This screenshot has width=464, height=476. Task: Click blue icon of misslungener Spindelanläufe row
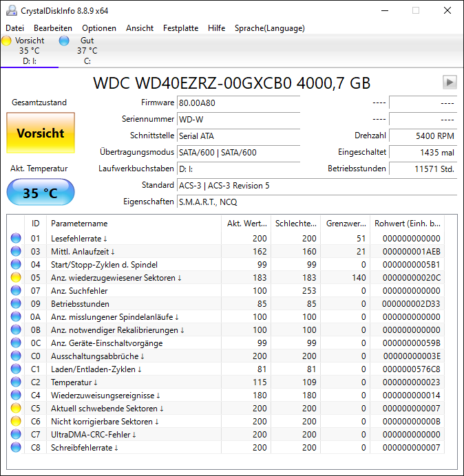[x=16, y=316]
